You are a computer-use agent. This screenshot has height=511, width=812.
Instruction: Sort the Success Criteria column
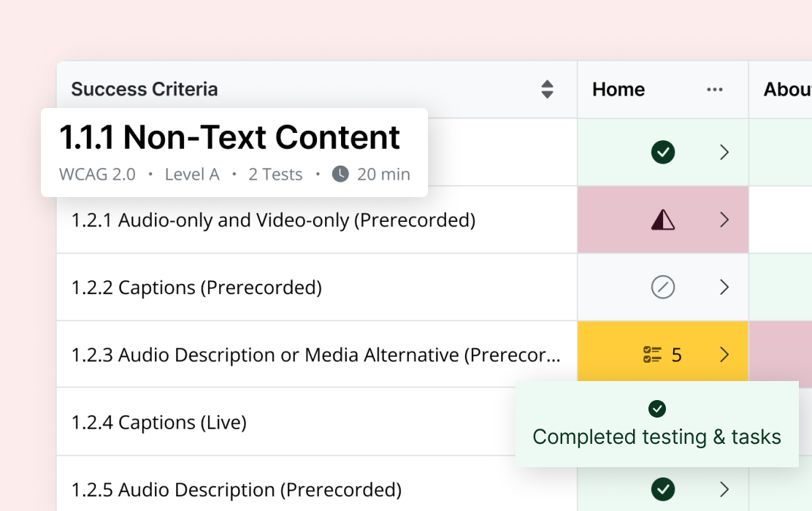[x=547, y=90]
